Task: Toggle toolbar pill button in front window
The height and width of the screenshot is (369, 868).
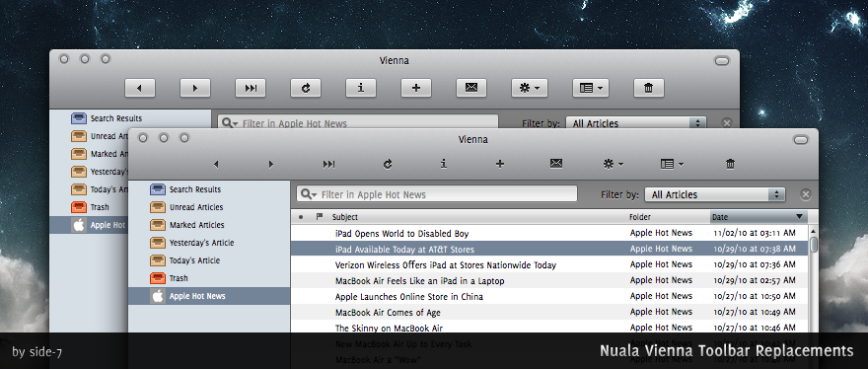Action: (801, 140)
